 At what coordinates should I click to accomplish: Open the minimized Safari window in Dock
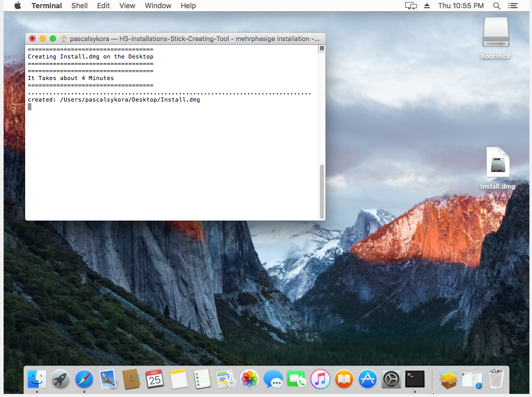(x=472, y=380)
